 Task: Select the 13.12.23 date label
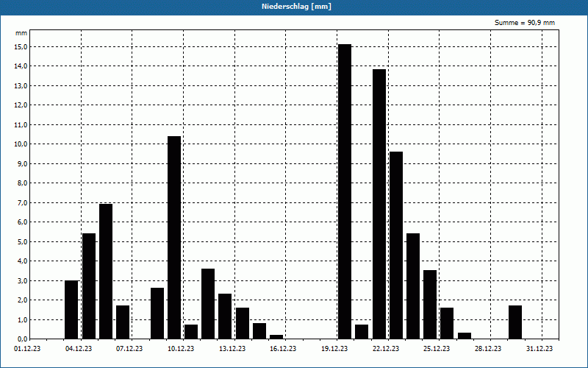232,349
